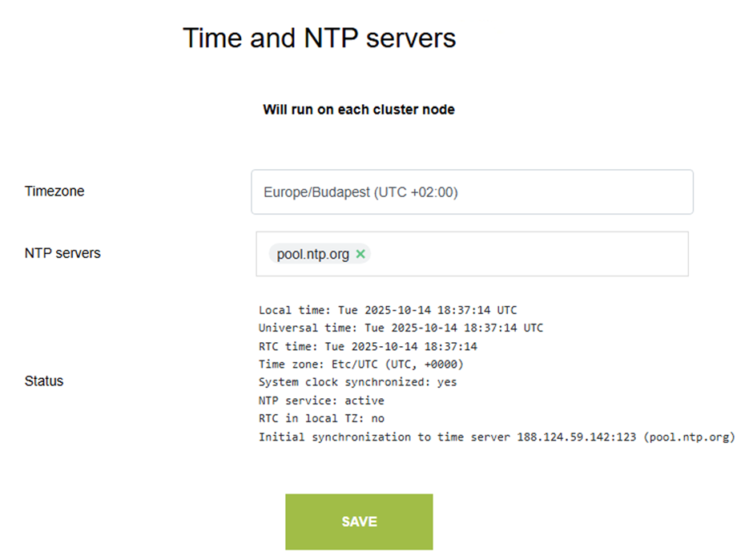753x560 pixels.
Task: Click the System clock synchronized status line
Action: 357,382
